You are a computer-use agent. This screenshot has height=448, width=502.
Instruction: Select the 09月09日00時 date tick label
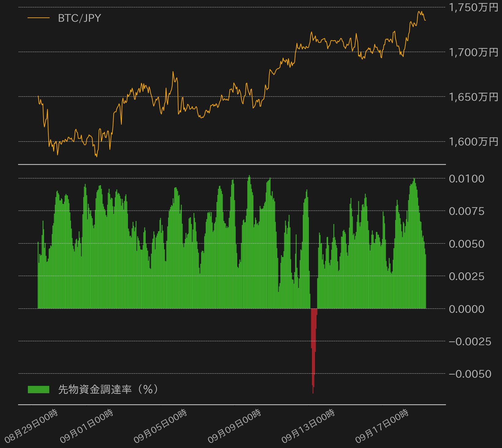234,426
